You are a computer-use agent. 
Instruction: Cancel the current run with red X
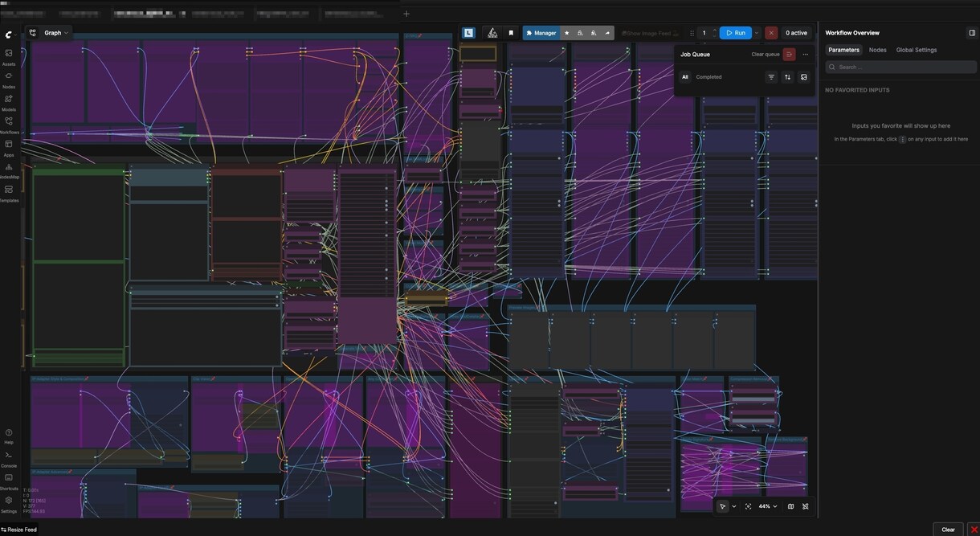[771, 33]
